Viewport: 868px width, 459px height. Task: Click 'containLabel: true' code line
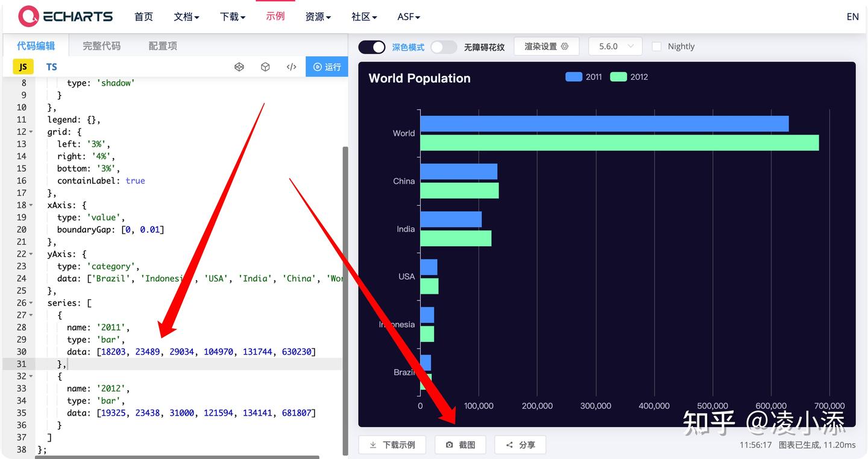click(101, 180)
